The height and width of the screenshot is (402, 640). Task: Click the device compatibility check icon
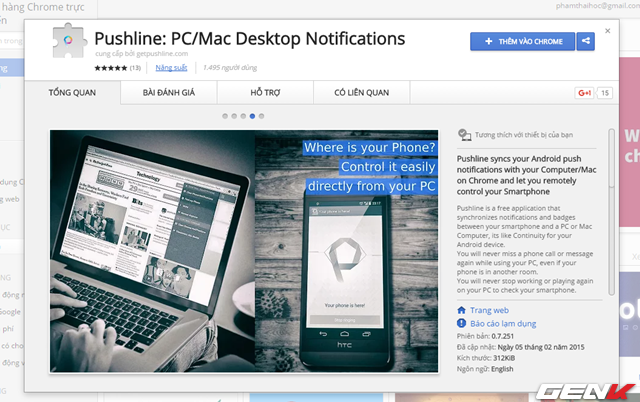464,135
